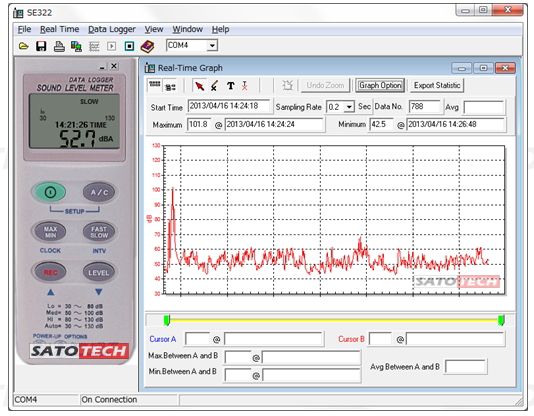Image resolution: width=534 pixels, height=416 pixels.
Task: Click the wide statistic bar view icon
Action: pyautogui.click(x=155, y=84)
